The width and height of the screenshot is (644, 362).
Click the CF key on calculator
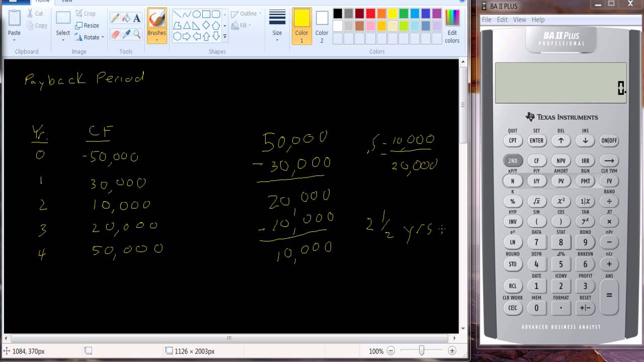point(537,161)
